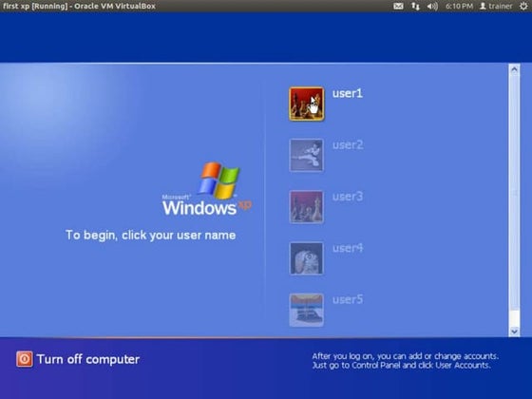Screen dimensions: 532x399
Task: Click 'After you log on' help text
Action: coord(405,361)
